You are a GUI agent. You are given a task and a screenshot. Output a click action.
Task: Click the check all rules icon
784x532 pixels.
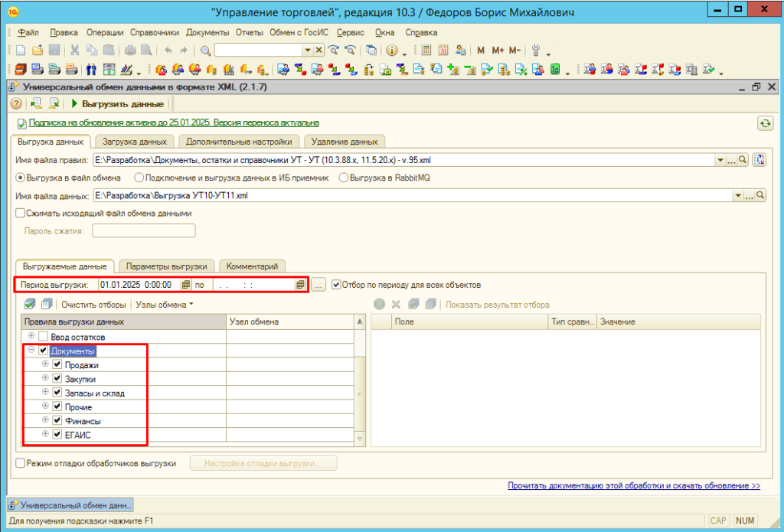point(30,304)
